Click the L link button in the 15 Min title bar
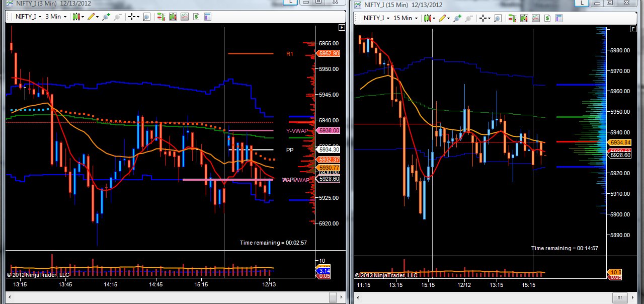This screenshot has height=304, width=644. [581, 3]
